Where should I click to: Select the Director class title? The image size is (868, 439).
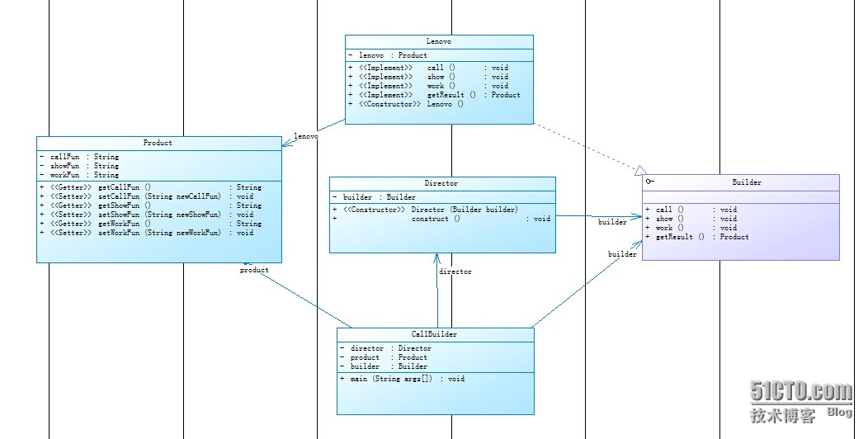pos(441,183)
